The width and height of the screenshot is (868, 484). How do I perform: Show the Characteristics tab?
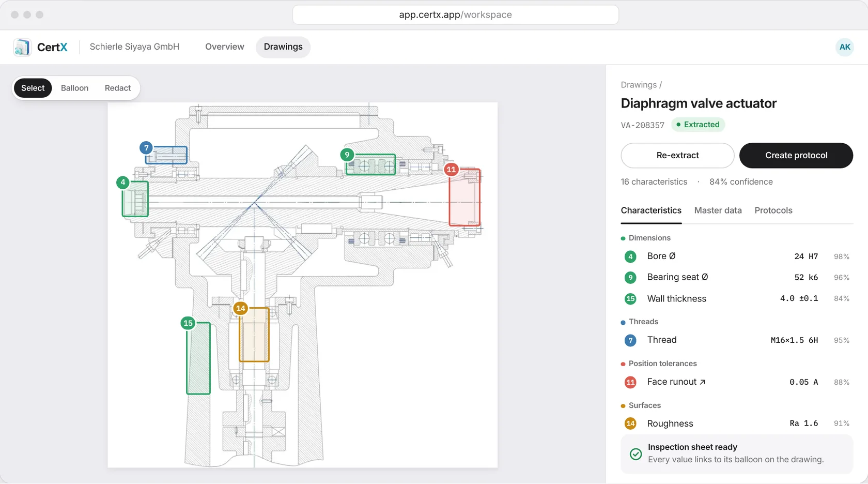[651, 210]
